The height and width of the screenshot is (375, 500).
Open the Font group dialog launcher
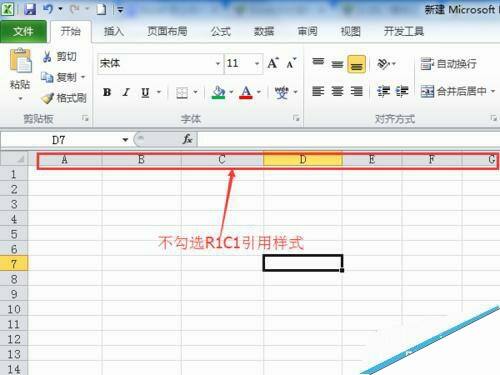pos(296,118)
